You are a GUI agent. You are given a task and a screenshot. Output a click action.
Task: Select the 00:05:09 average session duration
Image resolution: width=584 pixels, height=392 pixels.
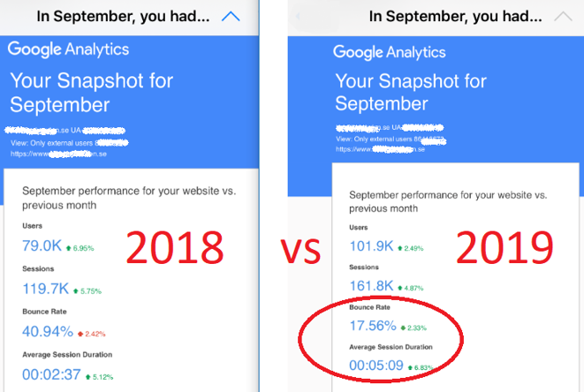point(378,365)
